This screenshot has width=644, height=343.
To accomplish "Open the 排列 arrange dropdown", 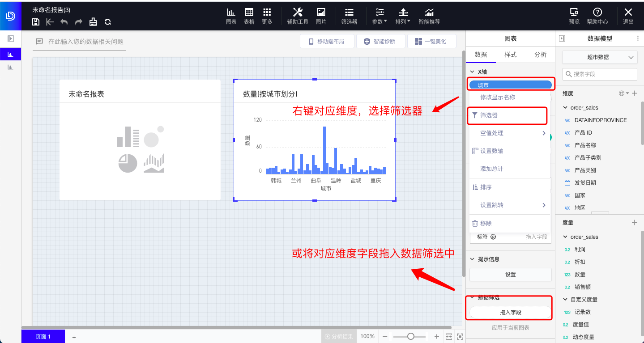I will pyautogui.click(x=403, y=16).
